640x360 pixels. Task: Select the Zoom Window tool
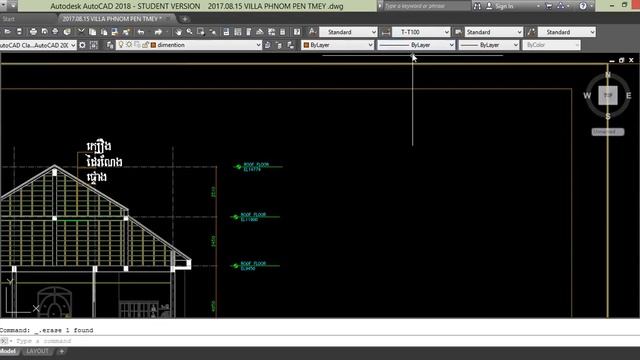click(x=201, y=32)
